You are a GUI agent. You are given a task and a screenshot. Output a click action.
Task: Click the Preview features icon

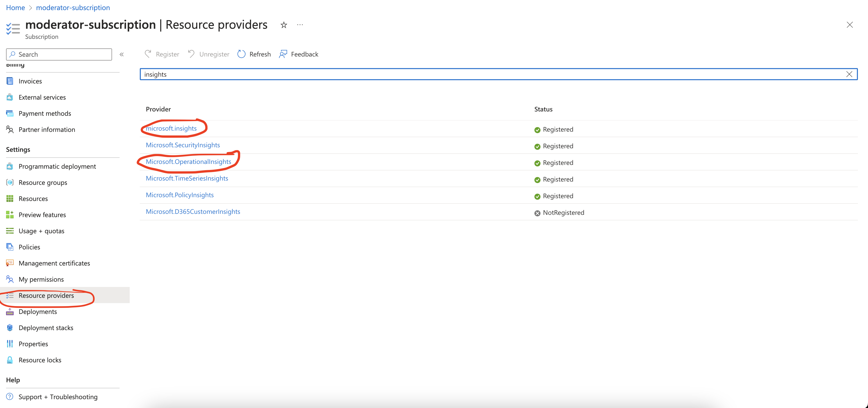(x=10, y=215)
